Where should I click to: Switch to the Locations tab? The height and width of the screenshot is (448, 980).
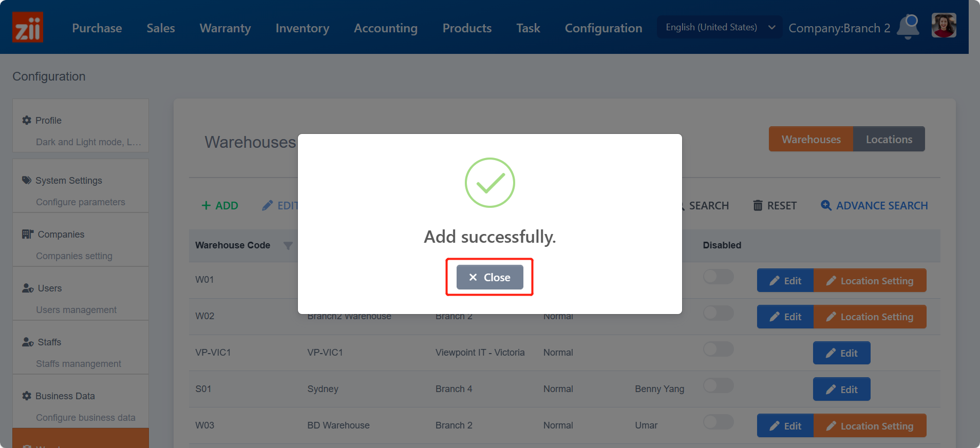tap(889, 139)
